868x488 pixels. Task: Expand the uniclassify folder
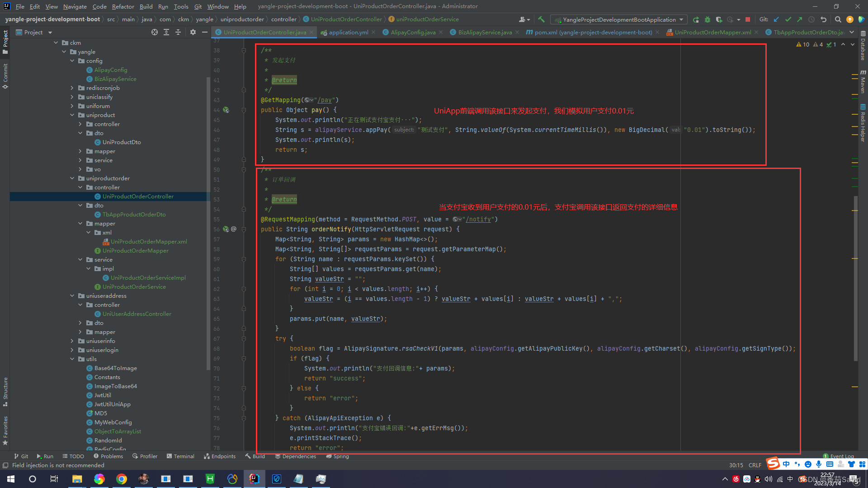tap(72, 97)
